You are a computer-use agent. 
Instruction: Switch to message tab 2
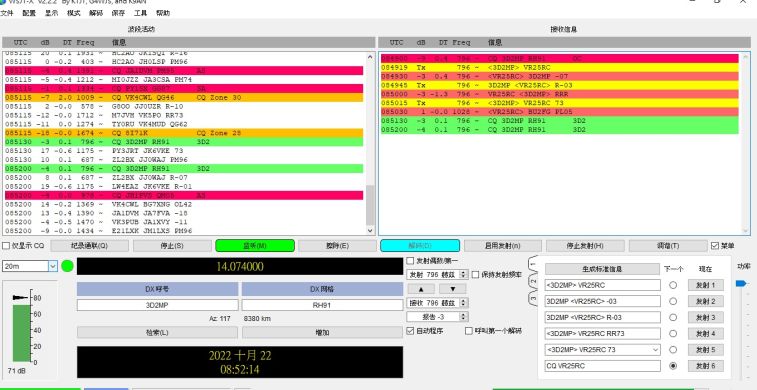[533, 281]
